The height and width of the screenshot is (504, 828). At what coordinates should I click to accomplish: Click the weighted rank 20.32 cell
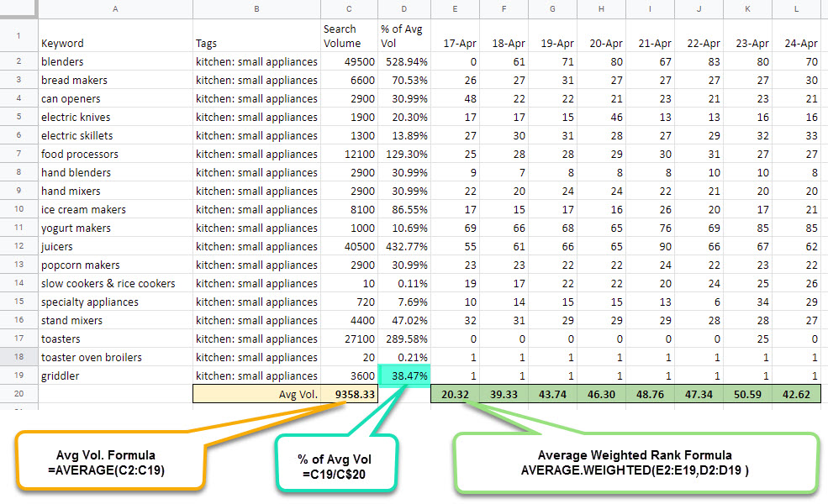click(x=457, y=395)
